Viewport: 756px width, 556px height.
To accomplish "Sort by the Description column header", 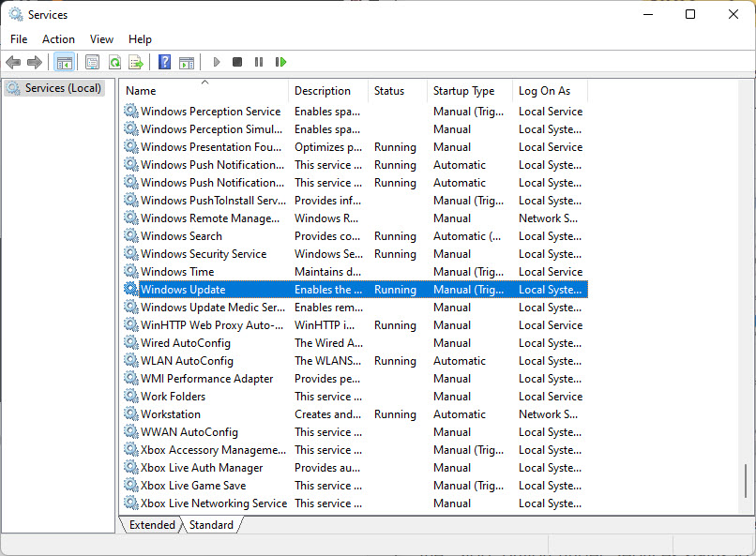I will coord(328,91).
